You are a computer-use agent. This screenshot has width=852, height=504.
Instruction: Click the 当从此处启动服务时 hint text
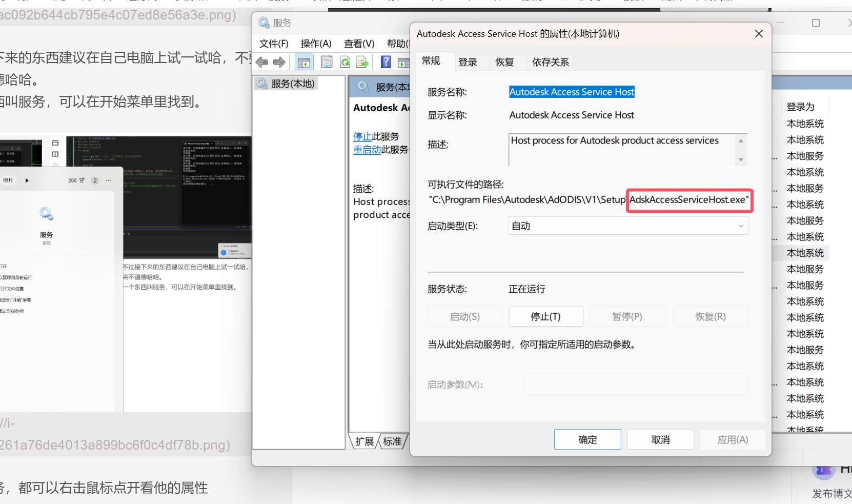(532, 345)
